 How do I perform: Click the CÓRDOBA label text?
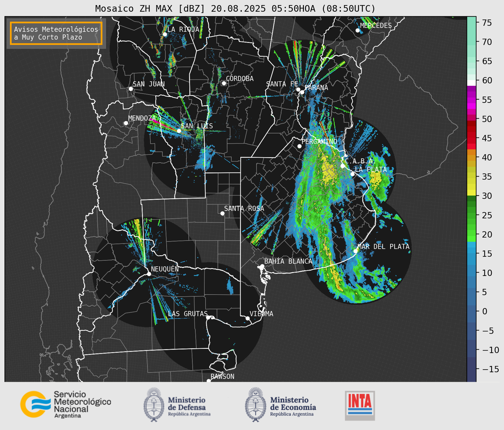240,79
